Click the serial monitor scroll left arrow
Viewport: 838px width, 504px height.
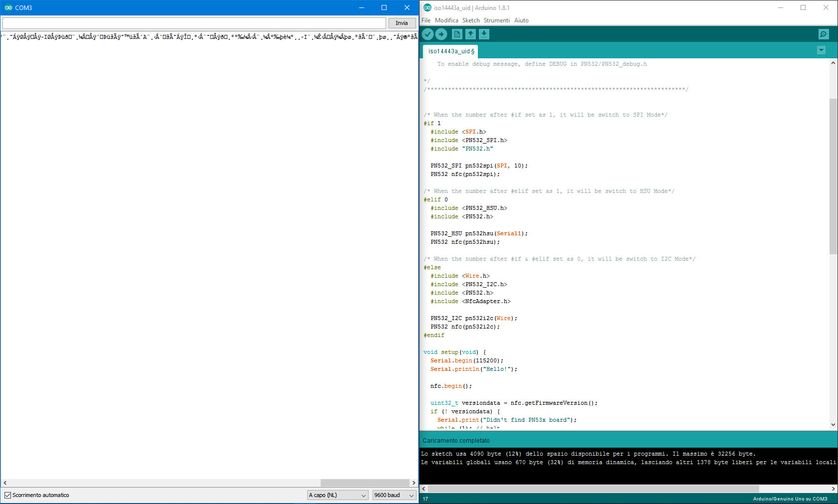coord(5,483)
